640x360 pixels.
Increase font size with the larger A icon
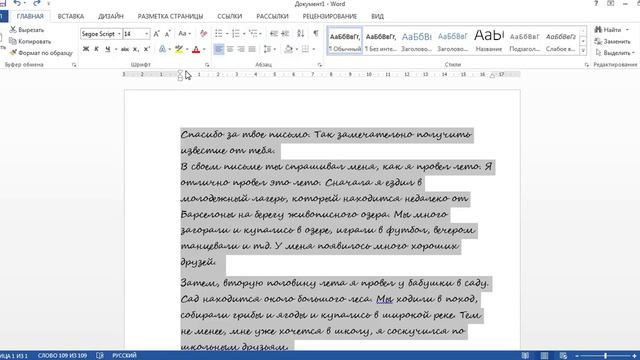[156, 34]
